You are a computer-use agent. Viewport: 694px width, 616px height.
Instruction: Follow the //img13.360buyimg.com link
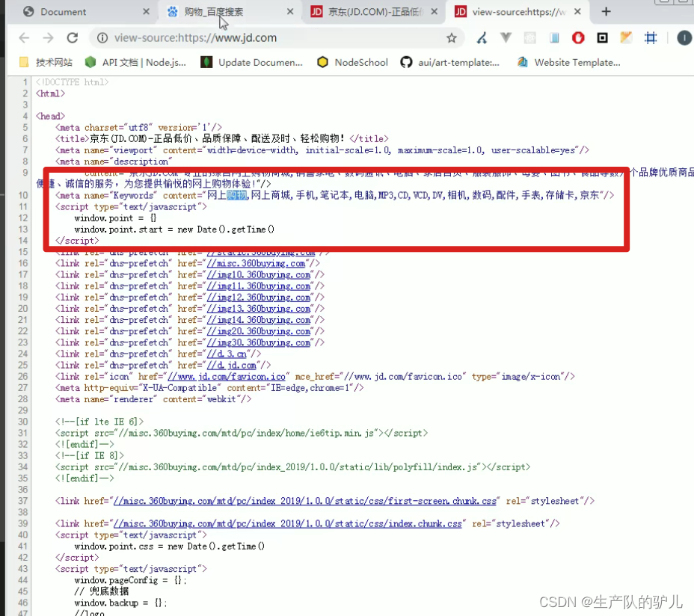(259, 309)
